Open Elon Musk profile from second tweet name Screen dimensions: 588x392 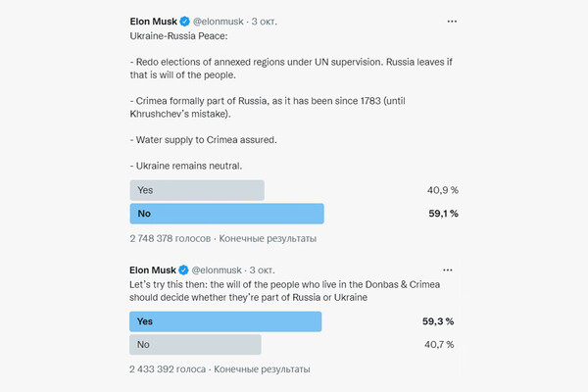coord(153,270)
